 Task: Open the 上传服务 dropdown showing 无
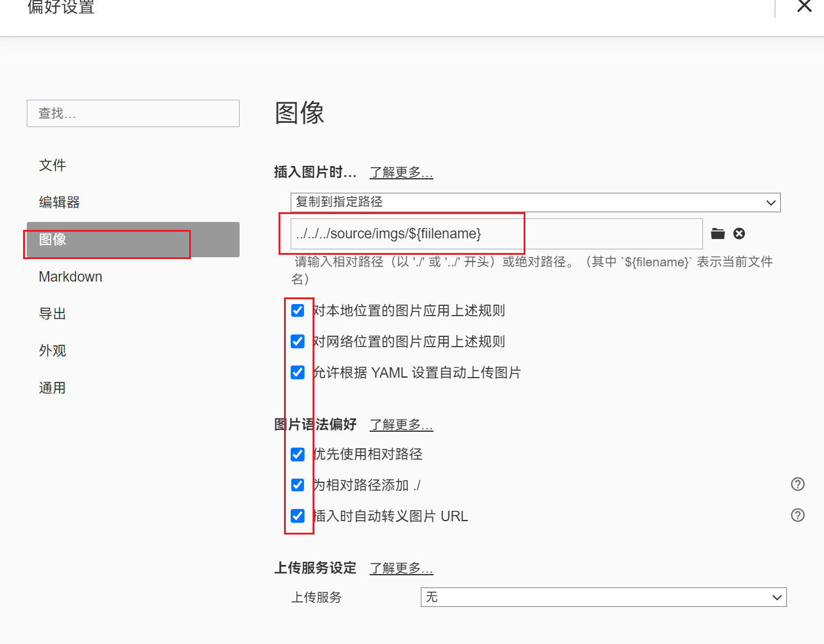pos(603,597)
